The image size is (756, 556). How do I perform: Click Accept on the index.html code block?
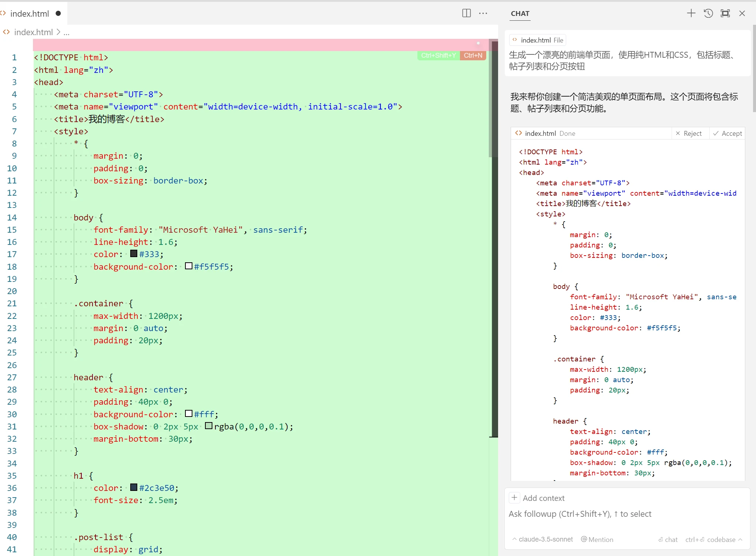(x=727, y=134)
